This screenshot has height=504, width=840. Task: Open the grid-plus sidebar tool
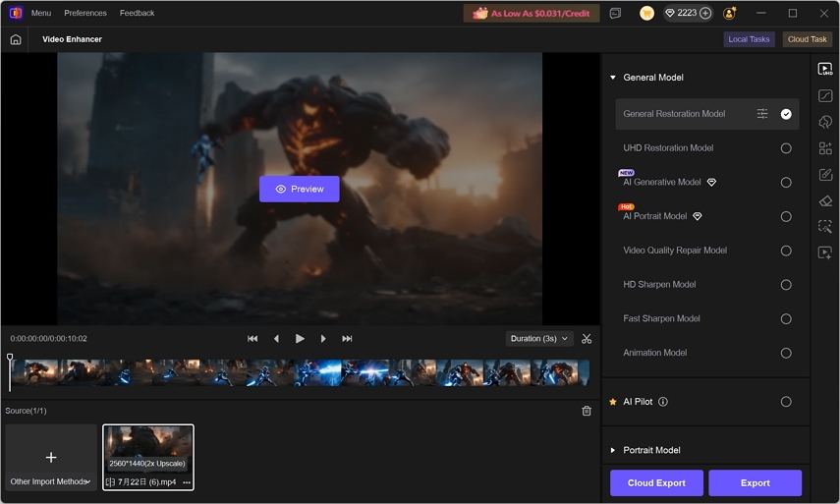(825, 147)
